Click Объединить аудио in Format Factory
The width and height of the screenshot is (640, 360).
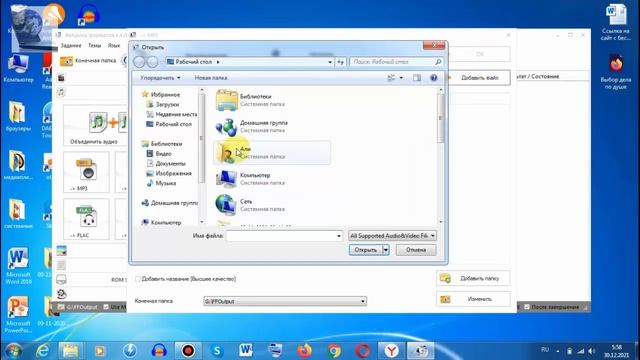(95, 126)
